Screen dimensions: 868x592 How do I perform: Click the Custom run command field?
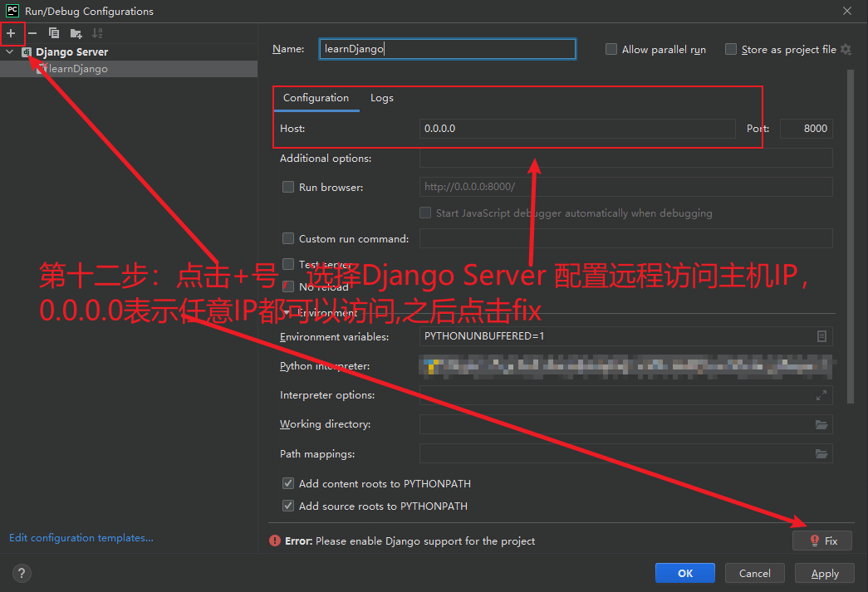coord(626,238)
